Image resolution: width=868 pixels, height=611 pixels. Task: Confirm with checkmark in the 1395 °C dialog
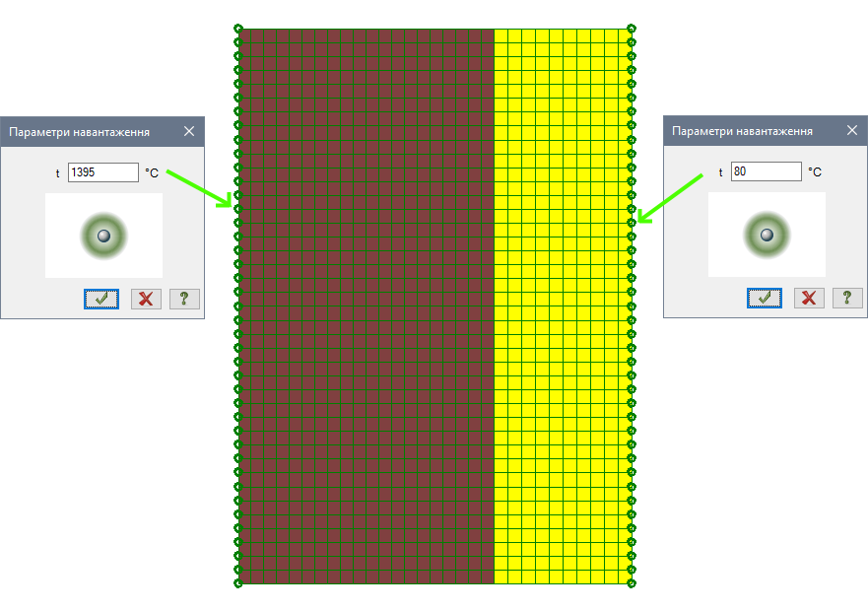[101, 299]
